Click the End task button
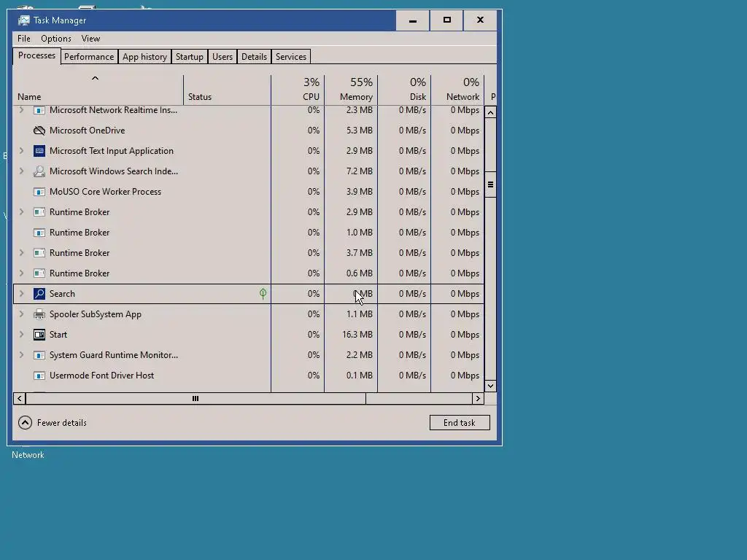747x560 pixels. click(460, 423)
